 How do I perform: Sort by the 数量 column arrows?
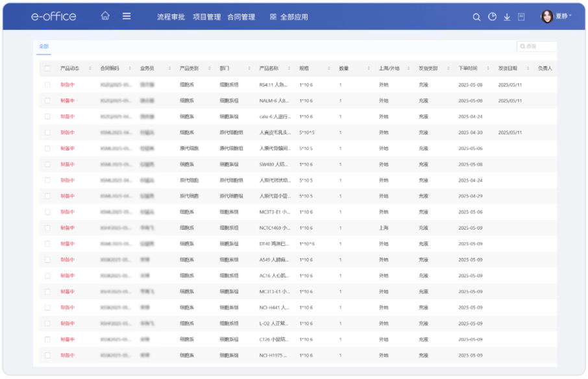[369, 68]
